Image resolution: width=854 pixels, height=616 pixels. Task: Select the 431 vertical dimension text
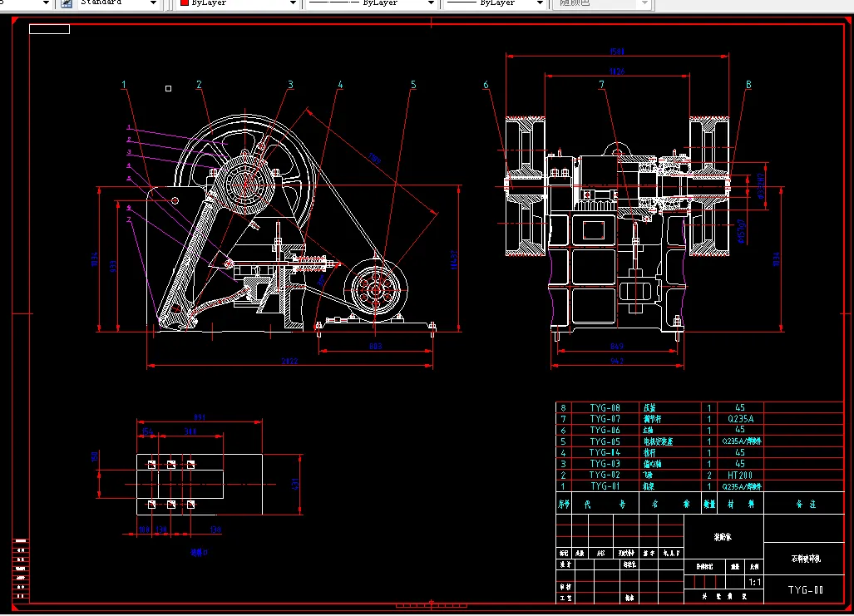[x=295, y=484]
